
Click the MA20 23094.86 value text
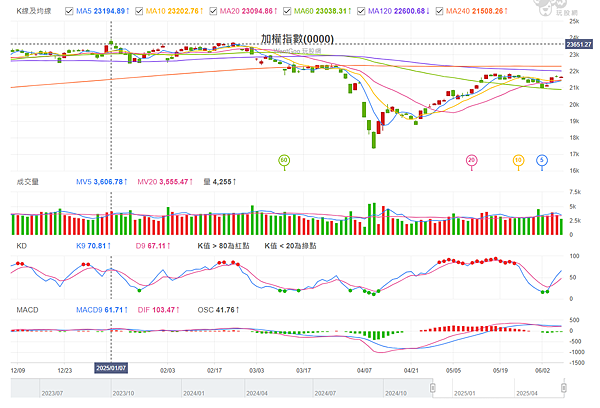248,11
